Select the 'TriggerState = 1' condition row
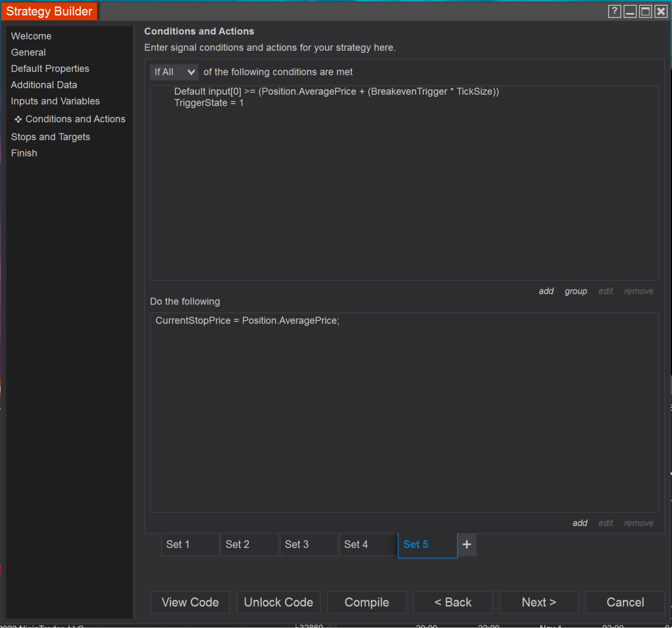The height and width of the screenshot is (628, 672). click(x=209, y=103)
